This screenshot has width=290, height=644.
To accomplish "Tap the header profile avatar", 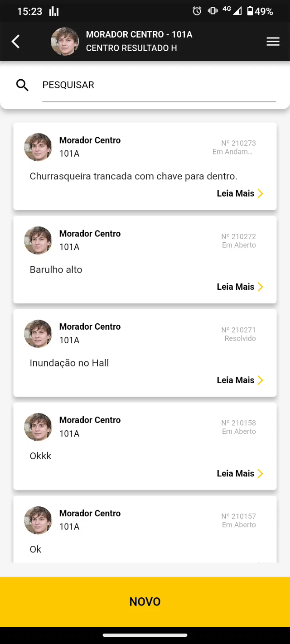I will (65, 42).
